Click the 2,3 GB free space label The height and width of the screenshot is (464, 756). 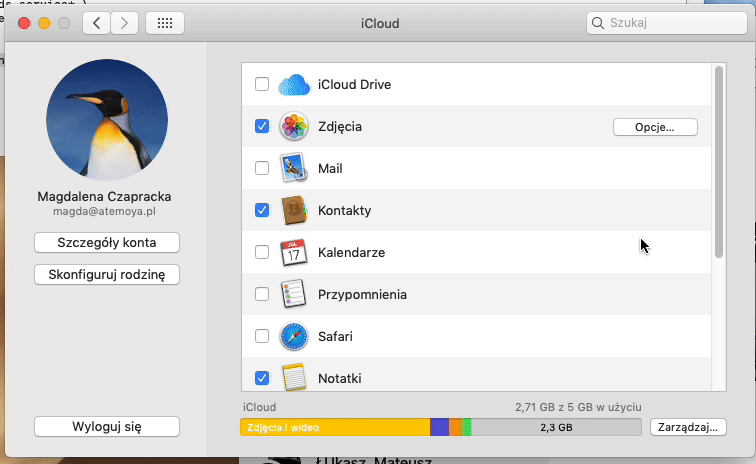point(556,427)
